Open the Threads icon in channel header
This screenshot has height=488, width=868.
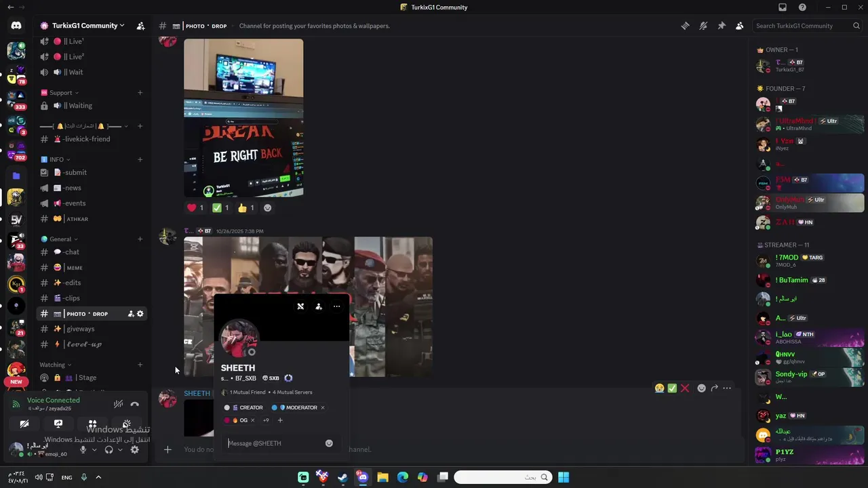click(685, 26)
